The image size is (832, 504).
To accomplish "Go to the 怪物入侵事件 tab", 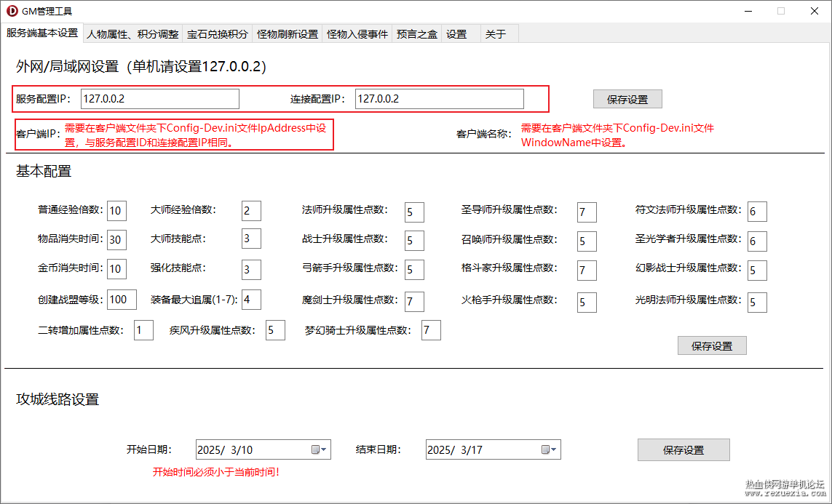I will click(x=357, y=34).
